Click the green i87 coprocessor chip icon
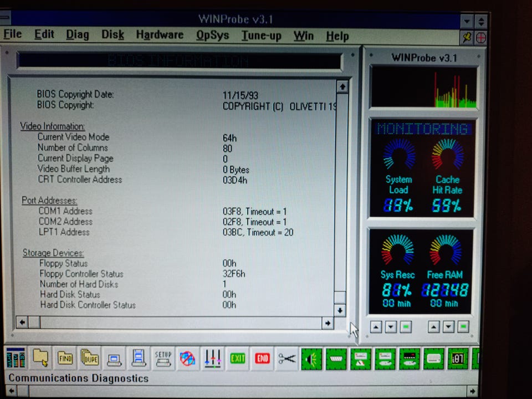 pos(458,359)
